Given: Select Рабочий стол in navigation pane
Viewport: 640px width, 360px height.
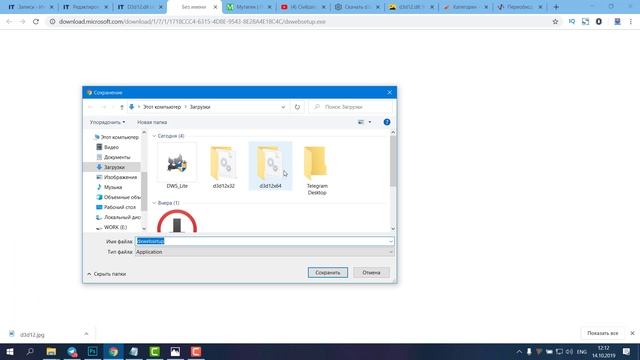Looking at the screenshot, I should click(116, 207).
